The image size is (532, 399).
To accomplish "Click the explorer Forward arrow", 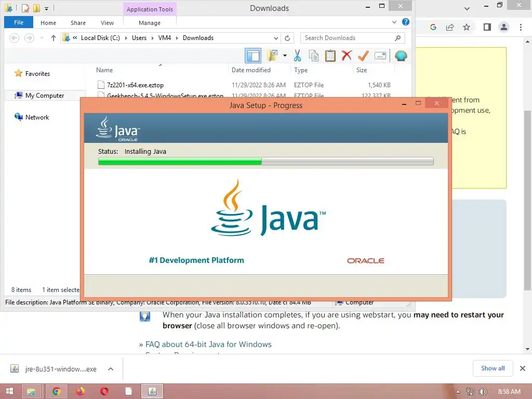I will click(29, 38).
